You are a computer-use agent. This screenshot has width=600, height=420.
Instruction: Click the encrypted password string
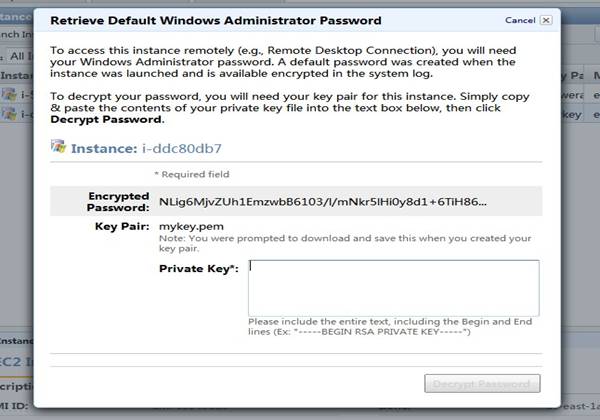tap(323, 201)
